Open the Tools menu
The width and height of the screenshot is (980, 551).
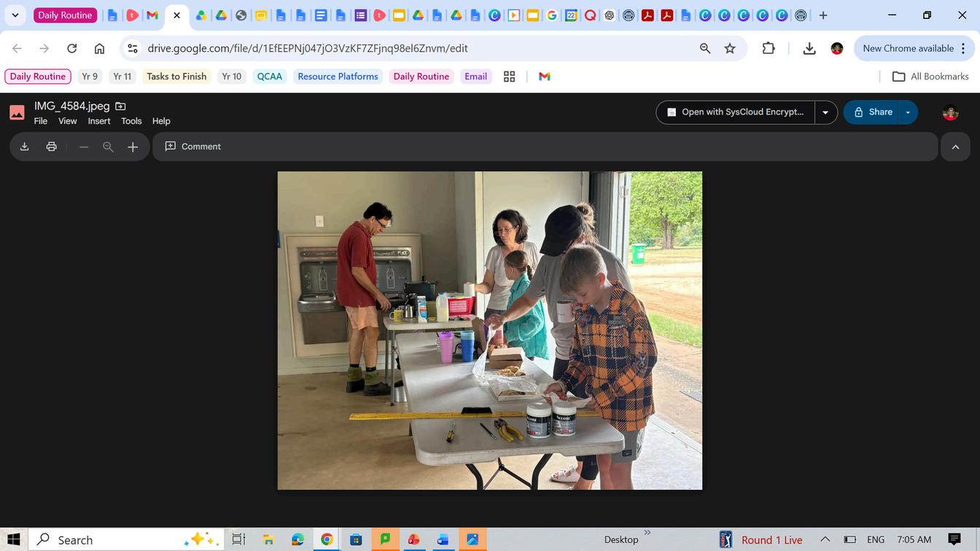coord(131,121)
